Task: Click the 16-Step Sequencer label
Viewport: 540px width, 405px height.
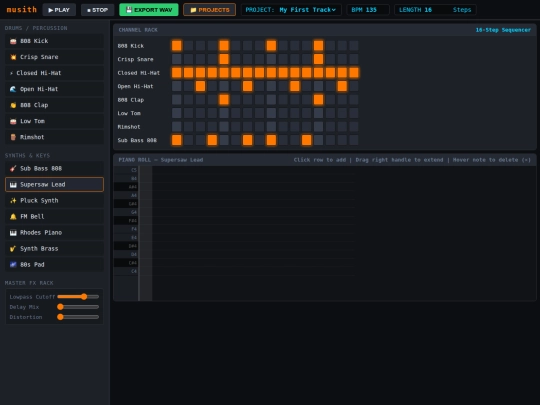Action: [503, 30]
